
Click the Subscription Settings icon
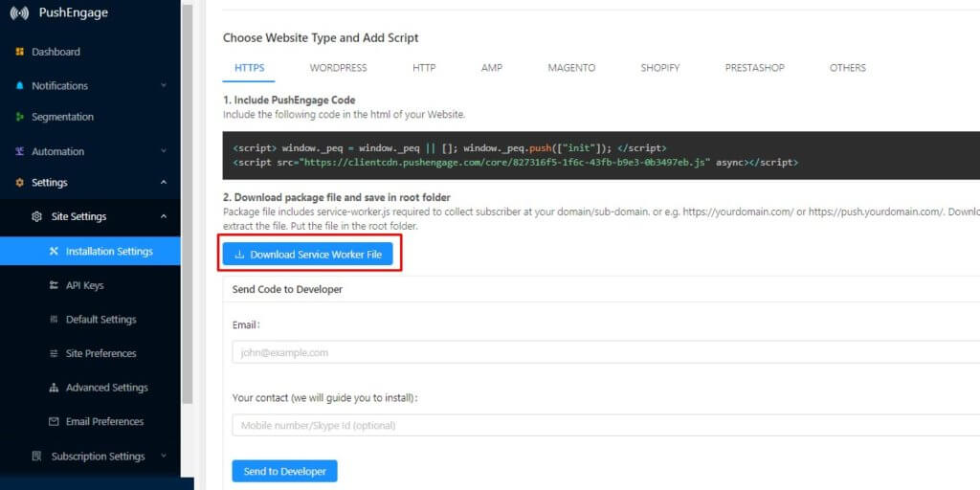37,457
